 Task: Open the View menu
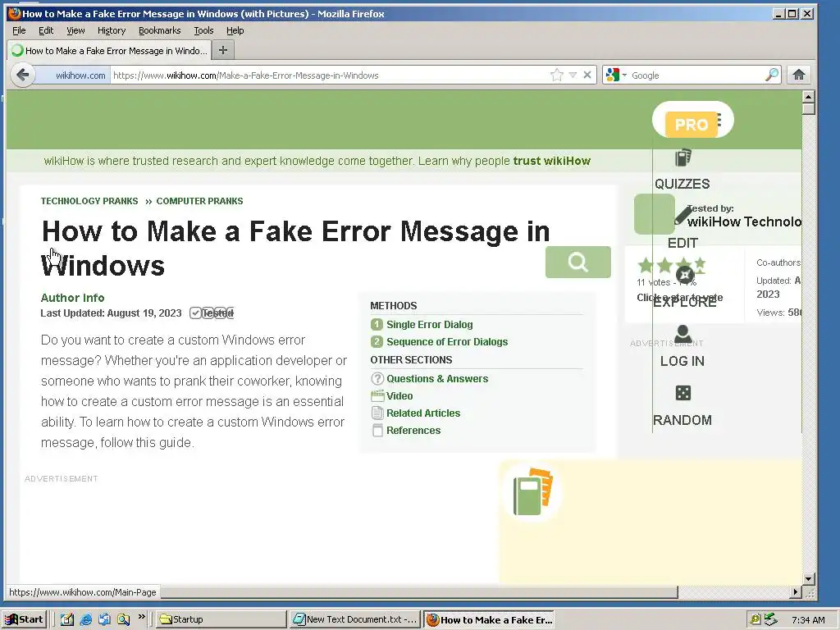click(x=75, y=30)
